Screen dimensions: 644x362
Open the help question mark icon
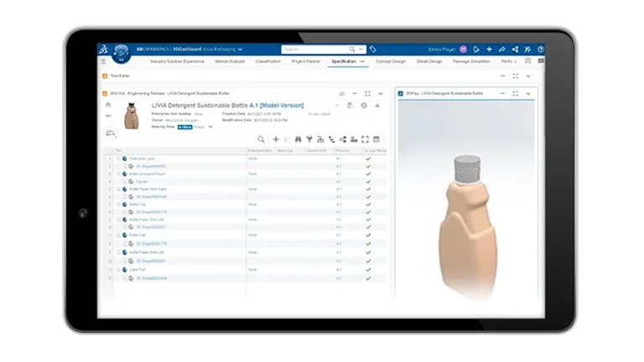click(x=541, y=49)
